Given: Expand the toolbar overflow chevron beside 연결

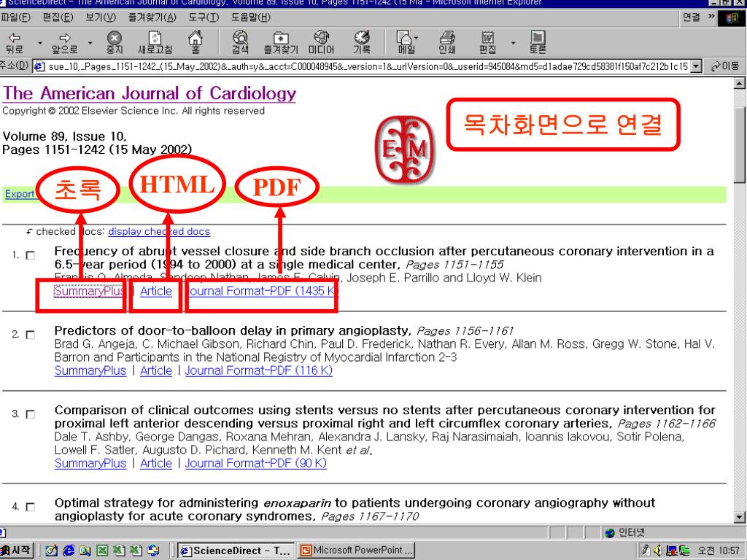Looking at the screenshot, I should [711, 17].
